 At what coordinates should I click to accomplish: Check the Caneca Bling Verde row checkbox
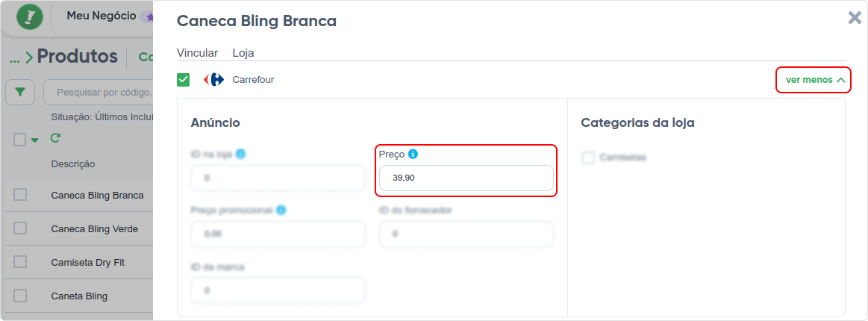coord(20,228)
